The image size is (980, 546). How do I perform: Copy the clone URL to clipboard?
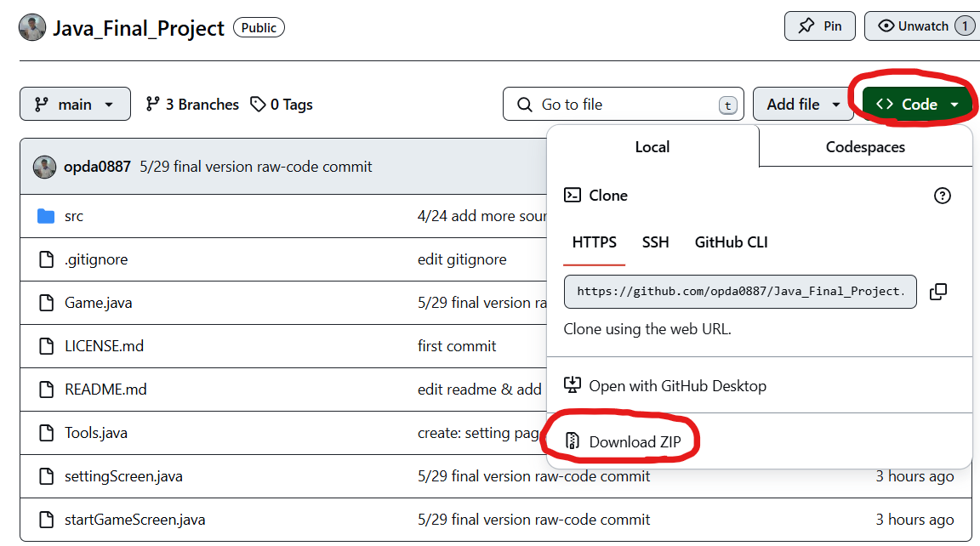tap(938, 292)
